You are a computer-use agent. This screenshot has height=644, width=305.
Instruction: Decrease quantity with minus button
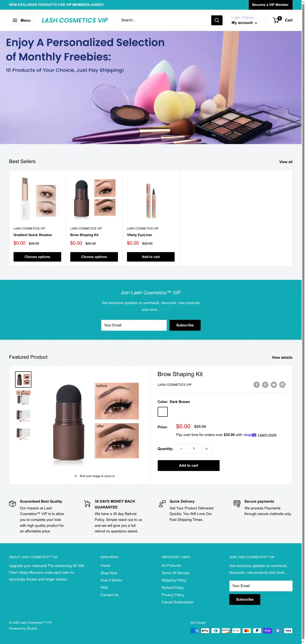[181, 449]
